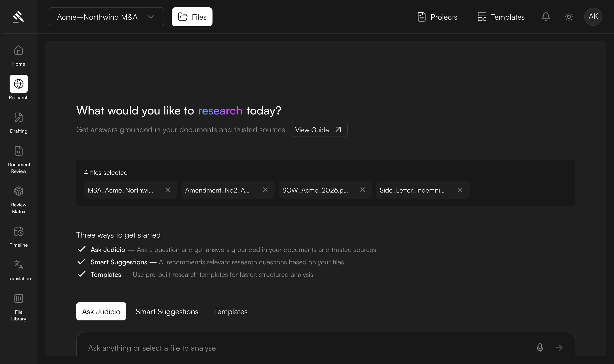
Task: Remove the Side_Letter_Indemni... file chip
Action: click(460, 190)
